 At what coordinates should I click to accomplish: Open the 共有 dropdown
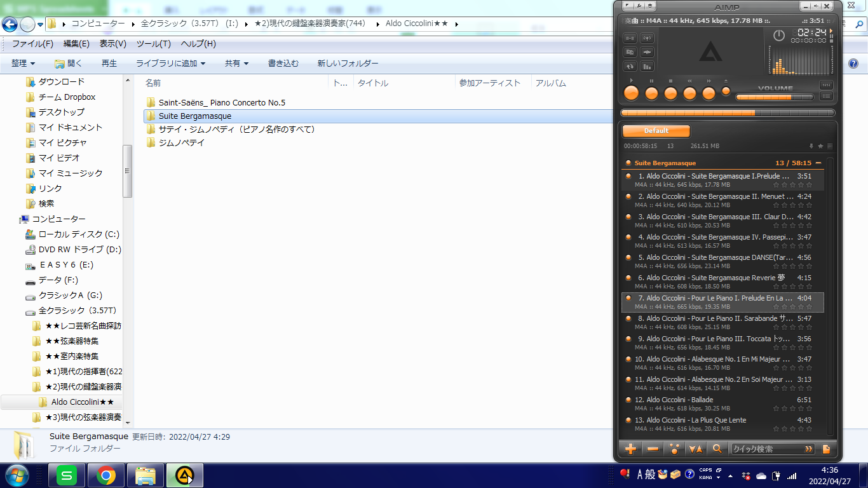click(236, 64)
